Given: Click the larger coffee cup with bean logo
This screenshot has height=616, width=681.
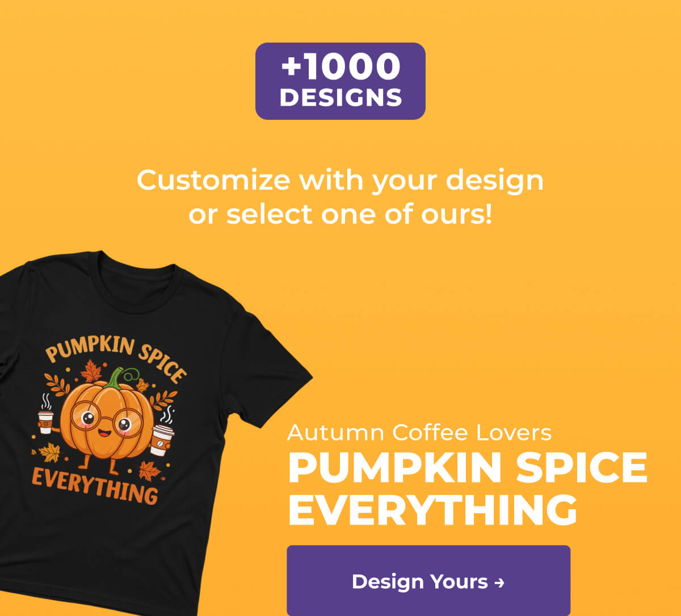Looking at the screenshot, I should point(162,440).
